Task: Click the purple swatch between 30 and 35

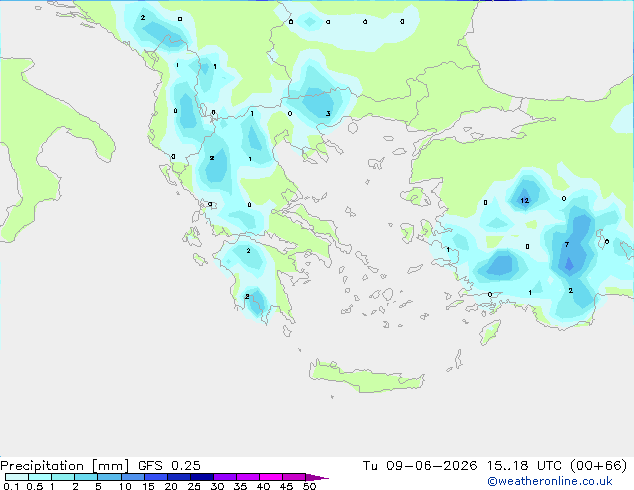Action: click(x=225, y=477)
